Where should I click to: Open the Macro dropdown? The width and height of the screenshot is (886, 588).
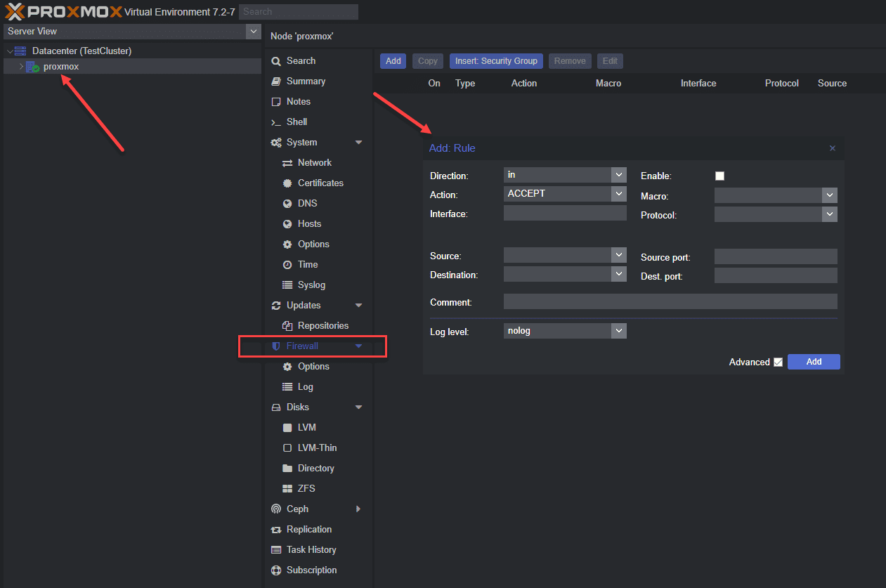click(x=830, y=195)
